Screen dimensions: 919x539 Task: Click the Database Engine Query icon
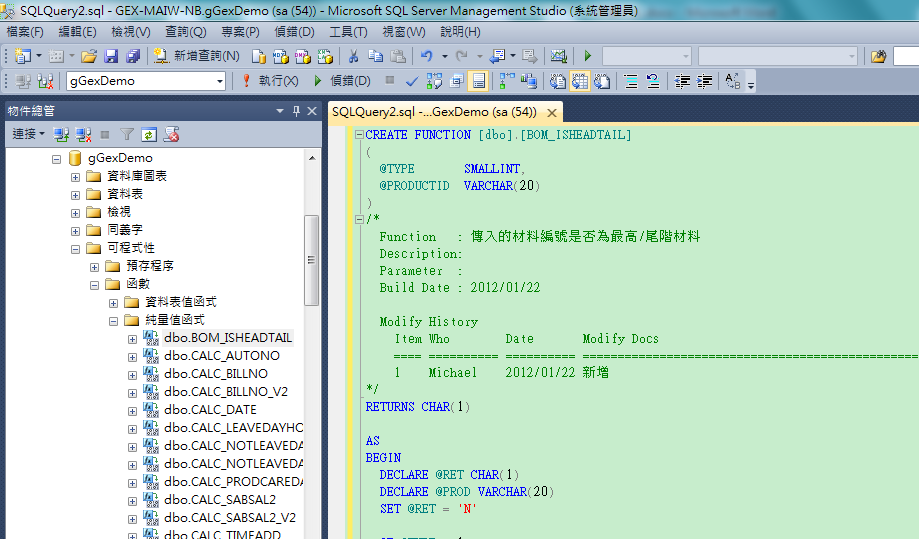tap(258, 56)
